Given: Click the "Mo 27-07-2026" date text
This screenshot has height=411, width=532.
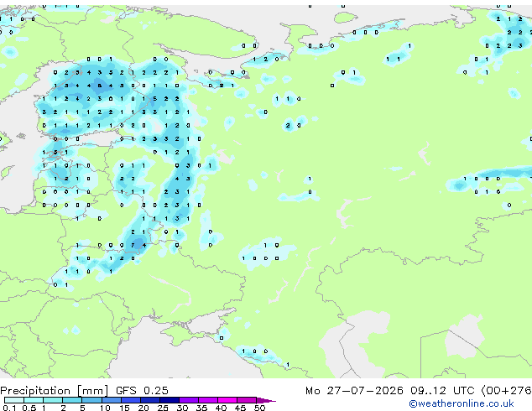Looking at the screenshot, I should (354, 391).
